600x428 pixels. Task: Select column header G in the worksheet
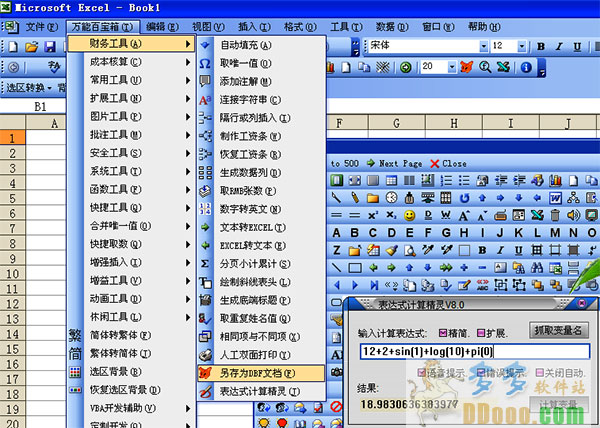click(x=397, y=123)
